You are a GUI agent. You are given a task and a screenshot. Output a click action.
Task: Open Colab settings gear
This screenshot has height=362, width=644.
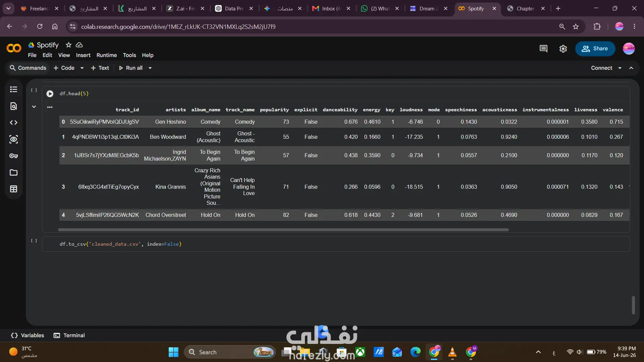(563, 49)
